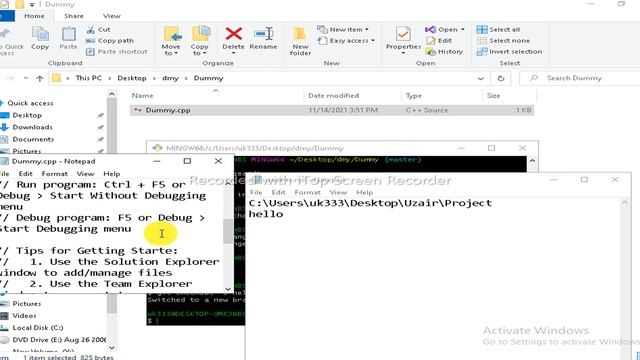Sort files by Size column
640x360 pixels.
[493, 96]
